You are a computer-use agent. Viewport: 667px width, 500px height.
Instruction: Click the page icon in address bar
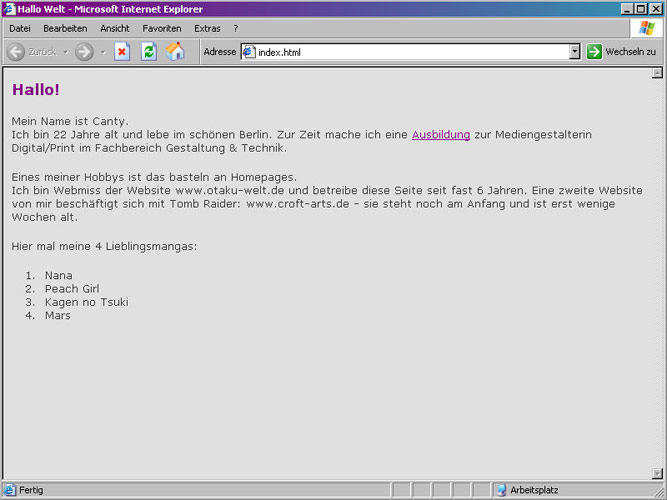(249, 52)
